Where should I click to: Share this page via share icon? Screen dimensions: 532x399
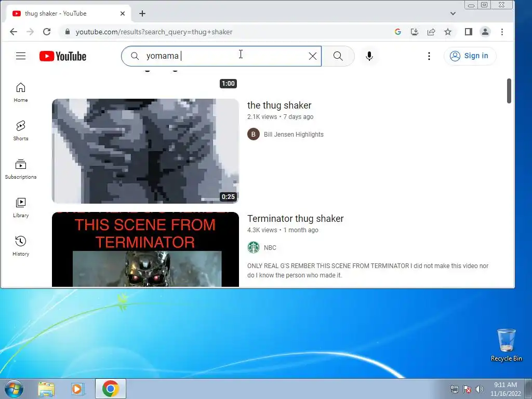431,32
